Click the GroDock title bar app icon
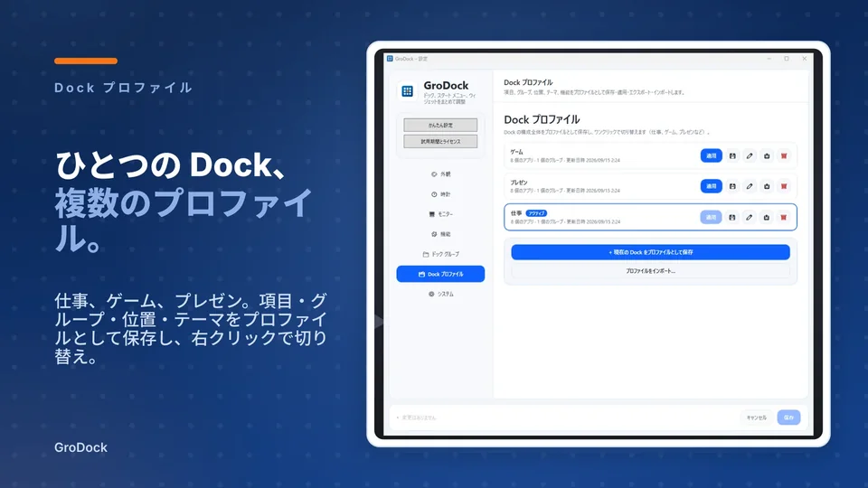Screen dimensions: 868x488 [x=390, y=59]
